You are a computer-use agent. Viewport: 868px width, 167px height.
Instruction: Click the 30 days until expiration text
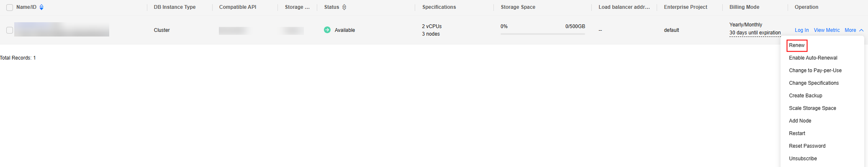click(755, 33)
